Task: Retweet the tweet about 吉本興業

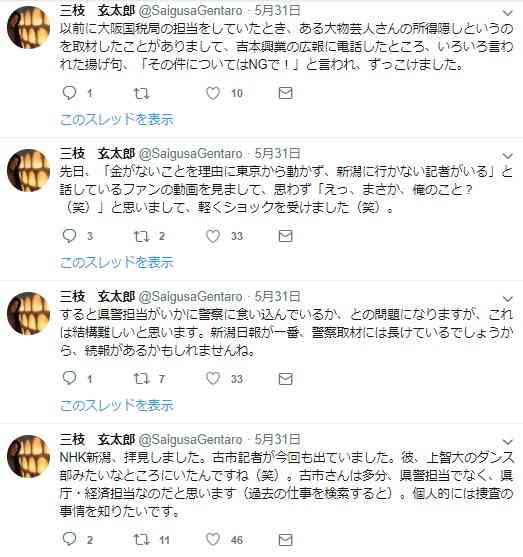Action: (141, 93)
